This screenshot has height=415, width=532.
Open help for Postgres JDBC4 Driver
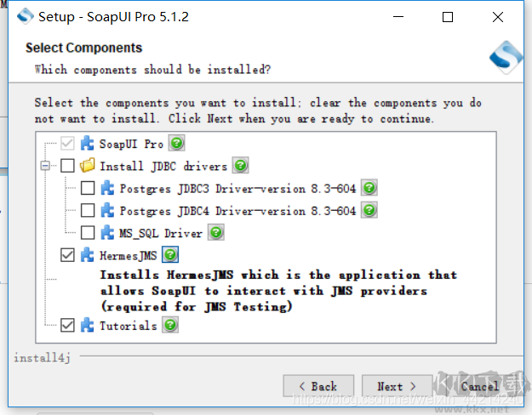click(369, 210)
